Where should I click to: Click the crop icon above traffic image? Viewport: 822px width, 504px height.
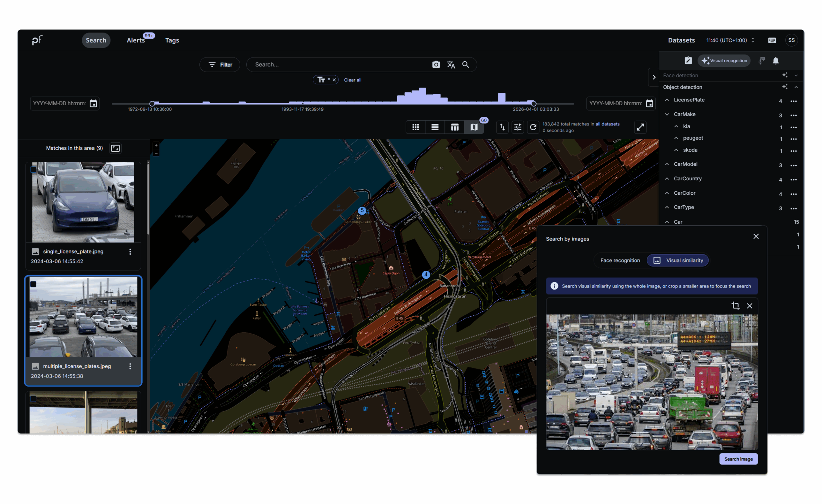(x=735, y=306)
